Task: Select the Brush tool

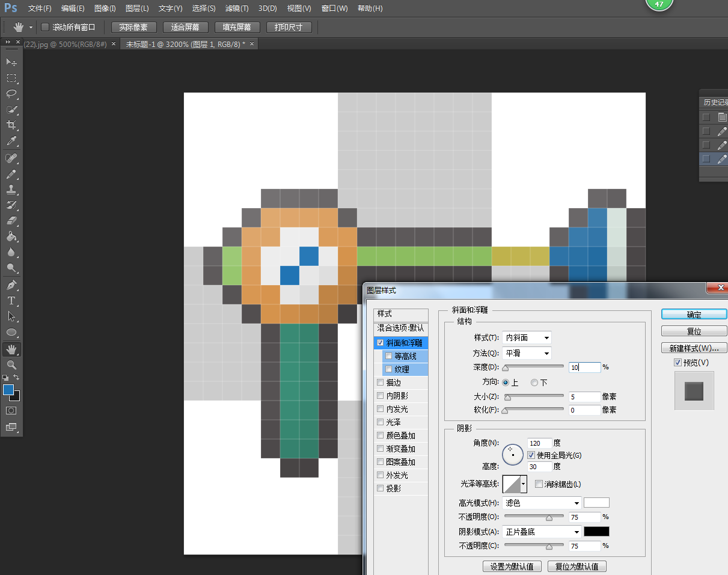Action: click(x=11, y=174)
